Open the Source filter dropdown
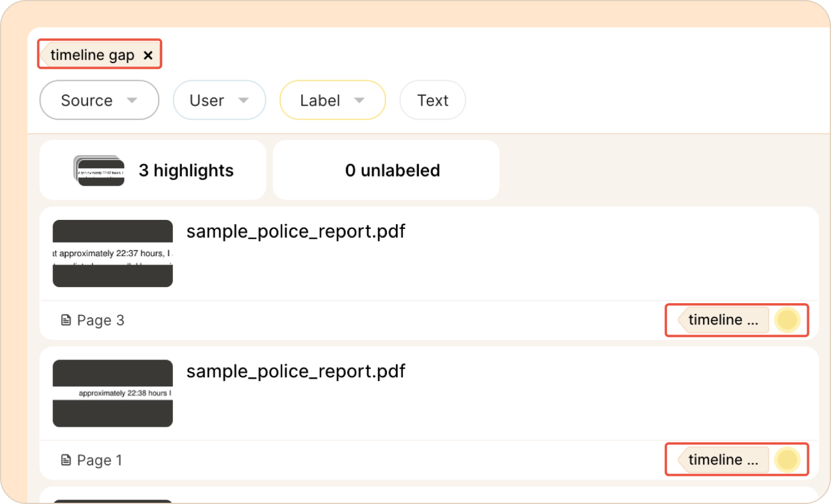Screen dimensions: 831x504 pyautogui.click(x=99, y=100)
